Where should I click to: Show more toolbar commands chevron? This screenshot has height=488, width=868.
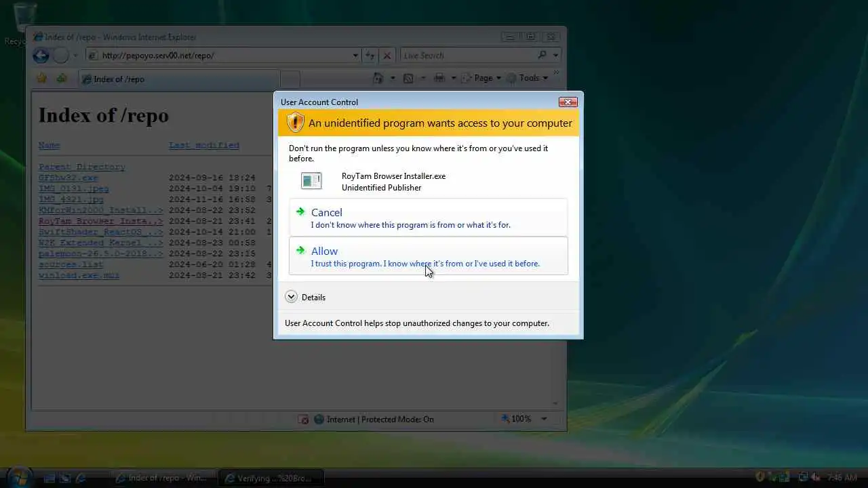(556, 73)
